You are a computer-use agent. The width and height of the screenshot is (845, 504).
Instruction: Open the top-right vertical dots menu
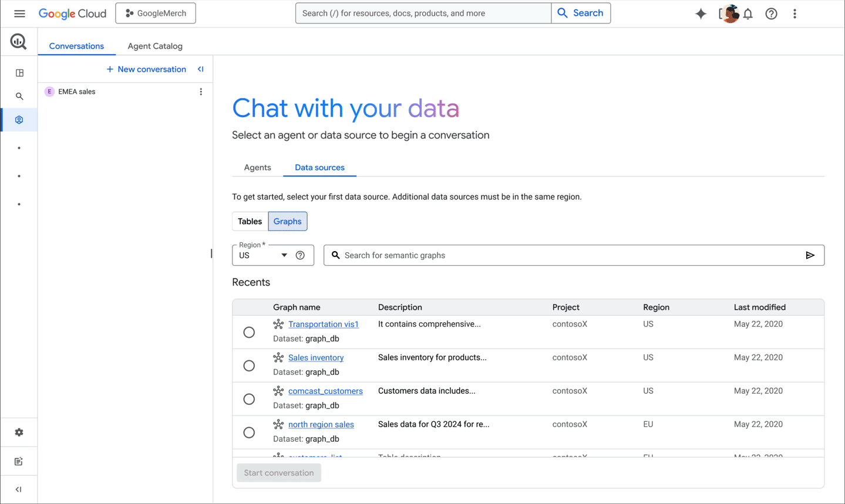tap(794, 13)
